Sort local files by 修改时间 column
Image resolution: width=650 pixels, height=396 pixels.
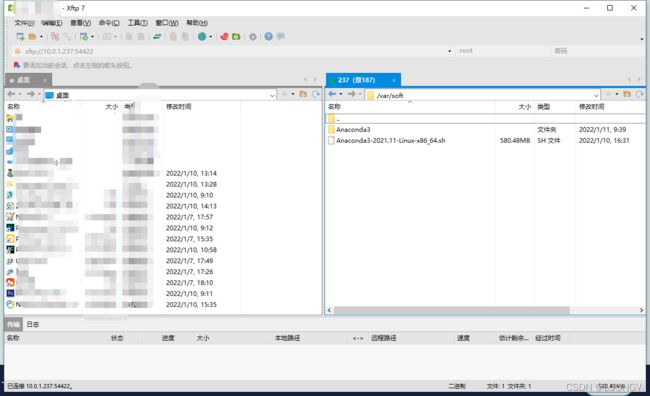179,107
